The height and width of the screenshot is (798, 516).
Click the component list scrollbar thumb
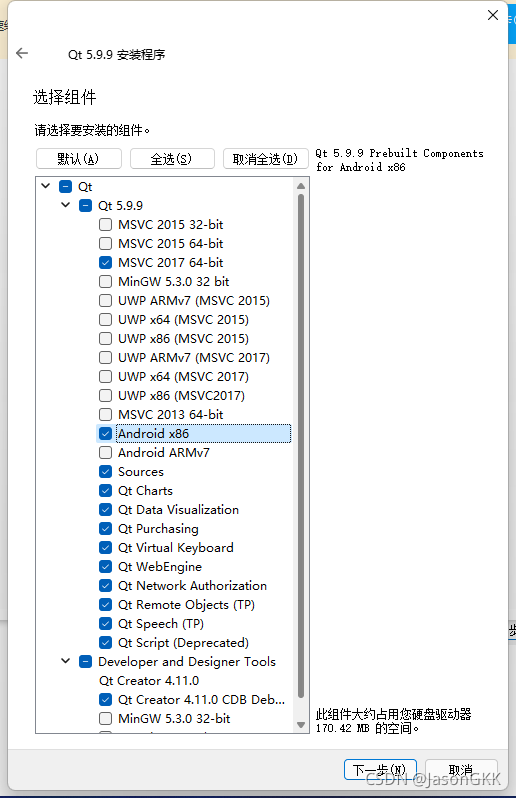(301, 446)
